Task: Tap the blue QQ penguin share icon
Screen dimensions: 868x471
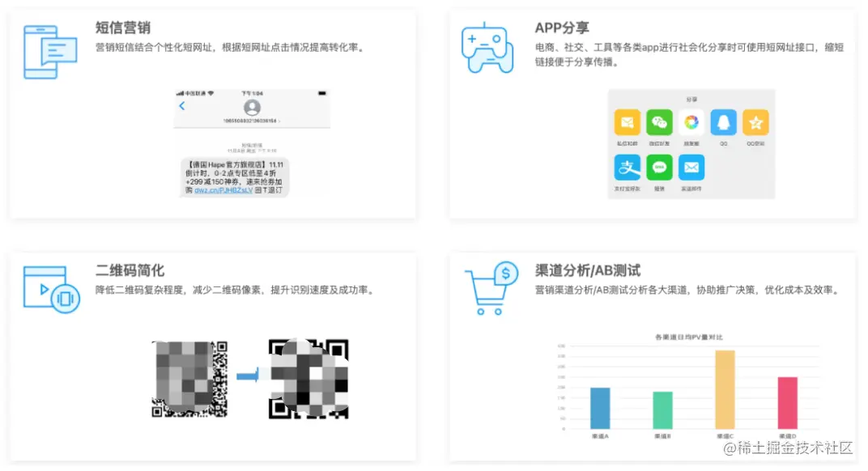Action: coord(724,122)
